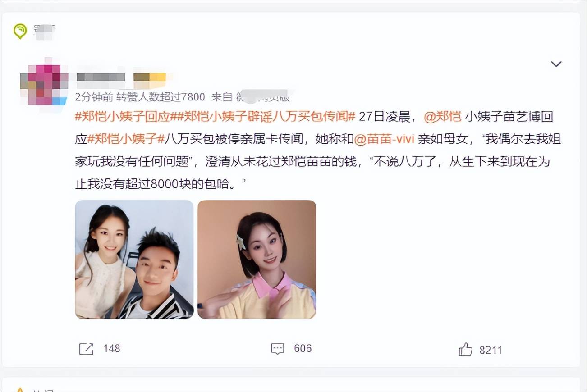Visit the @郑恺 mention profile

[x=442, y=117]
